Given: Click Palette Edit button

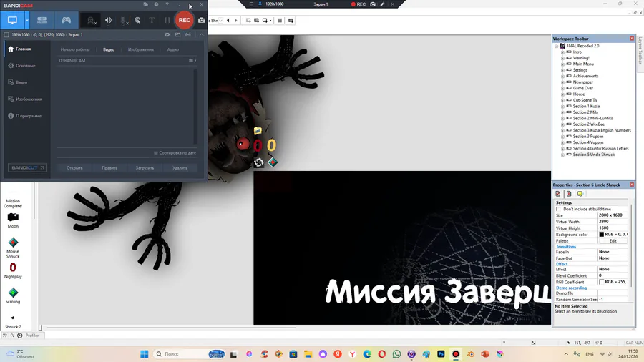Looking at the screenshot, I should (613, 241).
